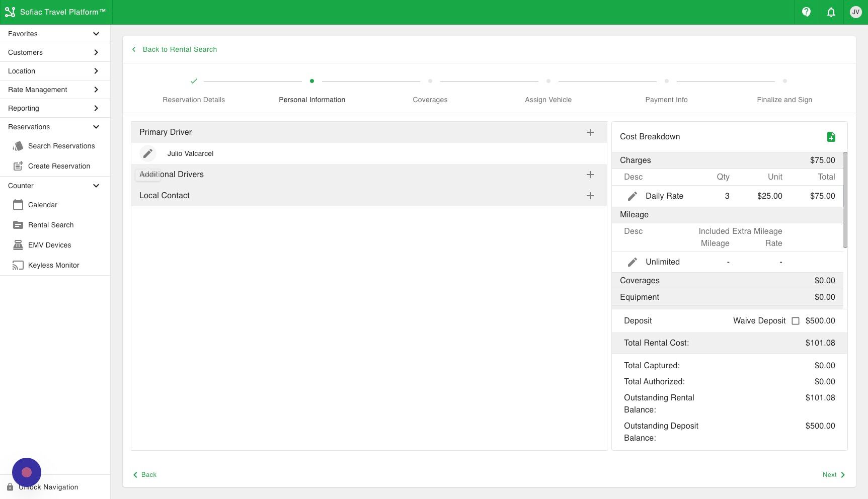Screen dimensions: 868x499
Task: Open Rental Search from the Counter section
Action: (50, 225)
